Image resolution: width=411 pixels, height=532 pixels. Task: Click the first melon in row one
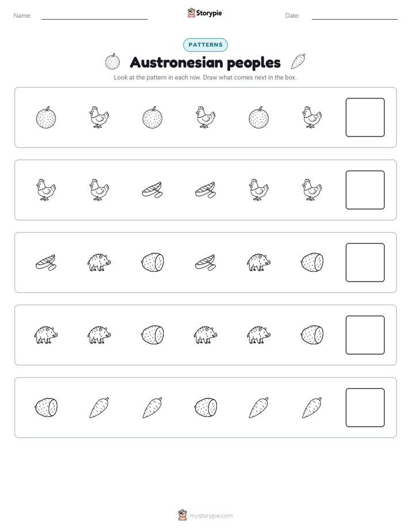point(46,117)
